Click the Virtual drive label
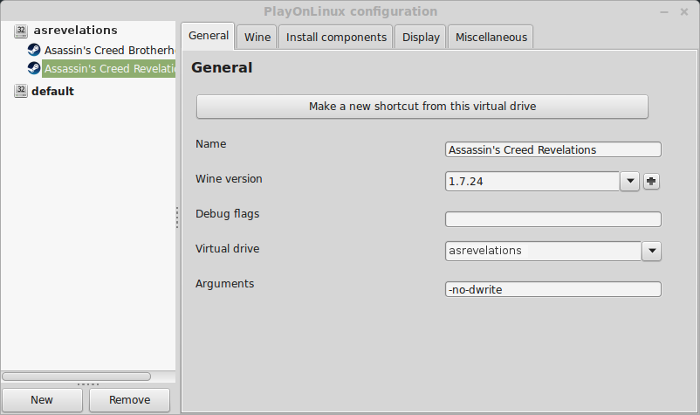The height and width of the screenshot is (415, 700). tap(227, 249)
